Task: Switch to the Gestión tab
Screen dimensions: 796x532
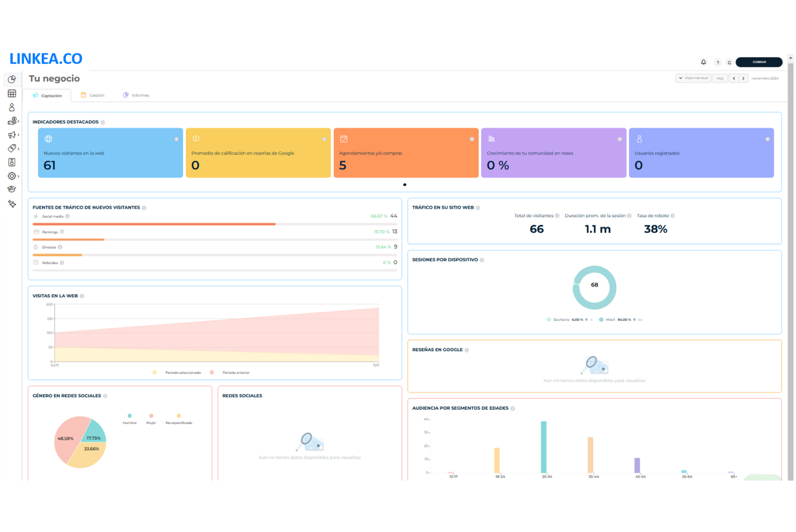Action: [93, 96]
